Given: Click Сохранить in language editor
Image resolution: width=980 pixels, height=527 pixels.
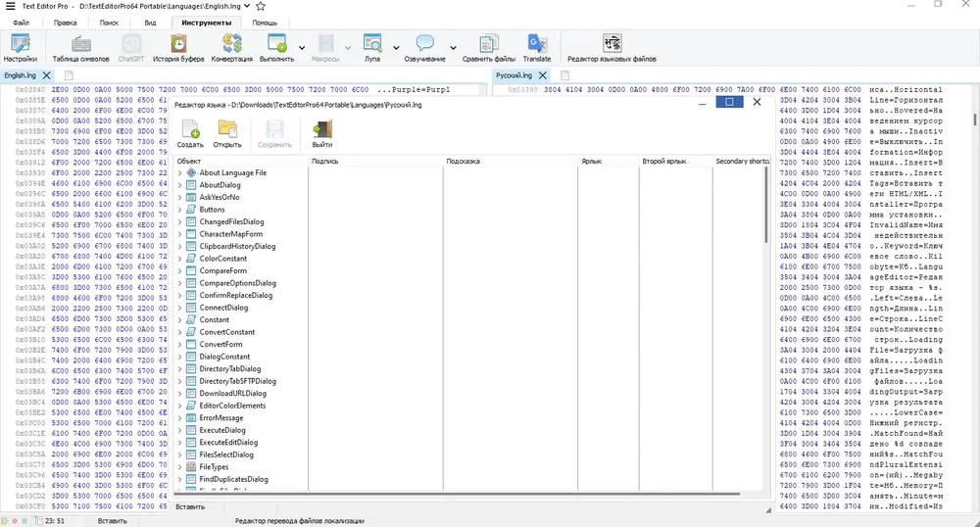Looking at the screenshot, I should [274, 134].
